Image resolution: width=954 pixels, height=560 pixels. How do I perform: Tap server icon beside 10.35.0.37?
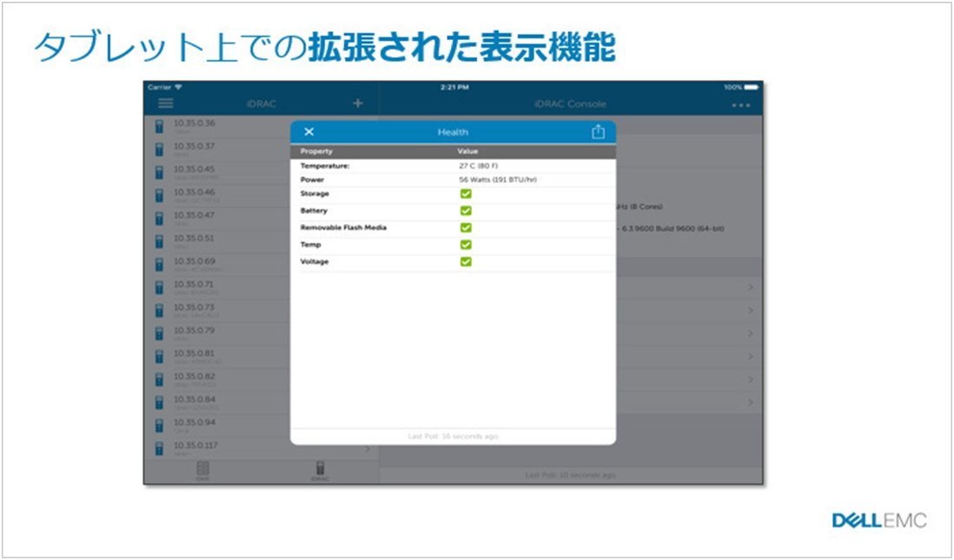[x=159, y=150]
